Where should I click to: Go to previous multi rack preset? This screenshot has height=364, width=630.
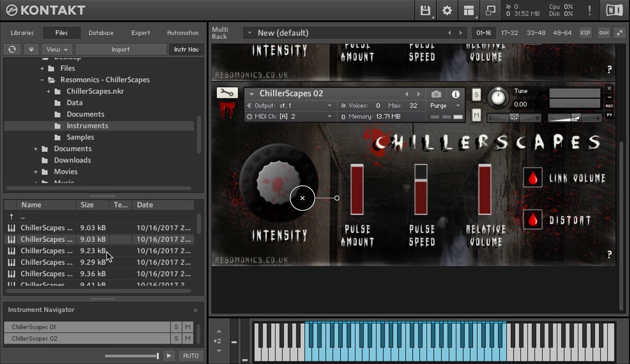(449, 33)
